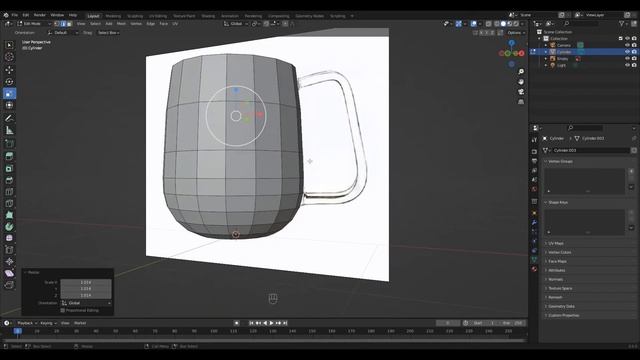Click the viewport pan hand icon
Screen dimensions: 640x360
pyautogui.click(x=521, y=82)
